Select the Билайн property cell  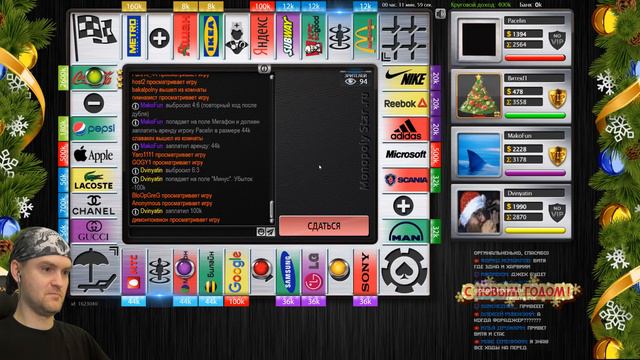coord(211,271)
